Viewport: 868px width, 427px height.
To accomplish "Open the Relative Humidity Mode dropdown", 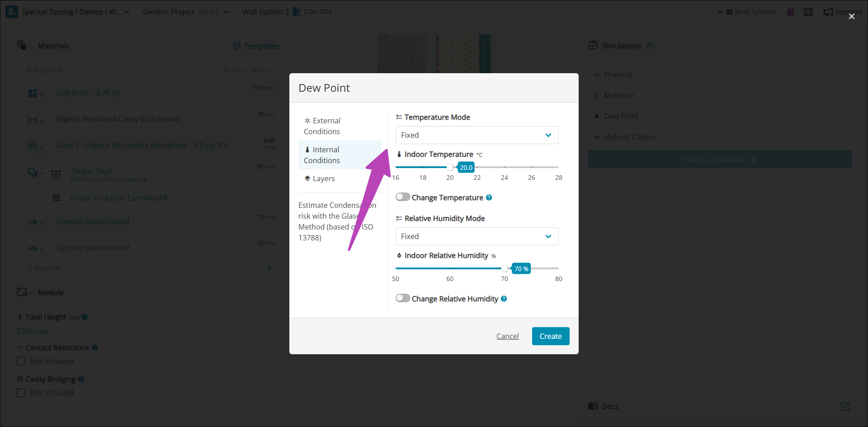I will pyautogui.click(x=477, y=236).
